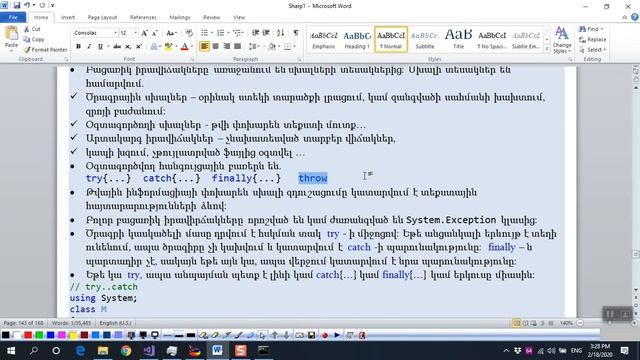The image size is (640, 360).
Task: Switch to the Page Layout tab
Action: coord(102,18)
